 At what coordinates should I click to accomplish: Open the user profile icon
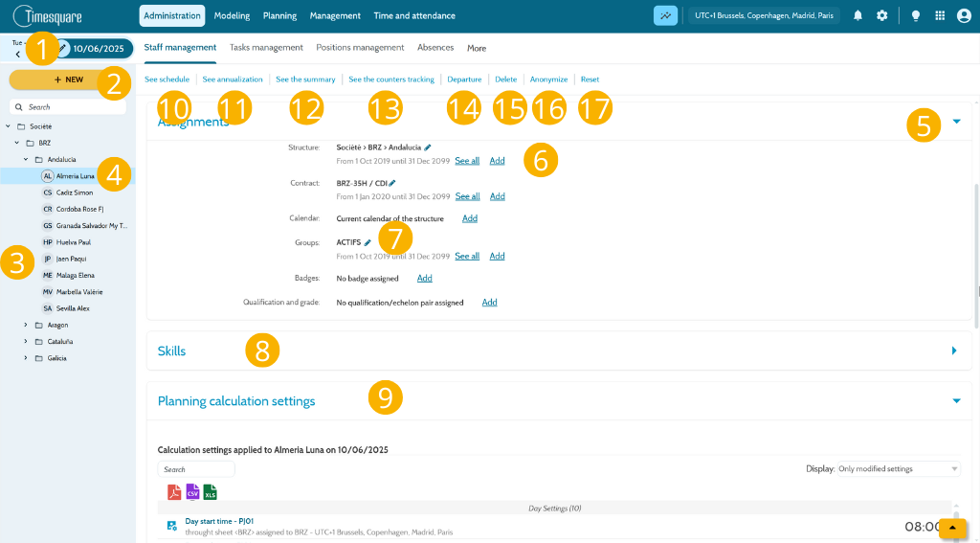pos(964,15)
